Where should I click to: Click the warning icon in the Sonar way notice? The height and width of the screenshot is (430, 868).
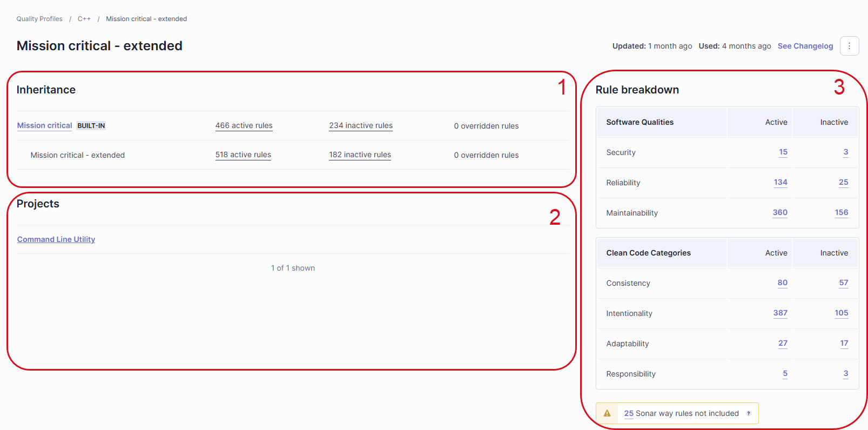(607, 413)
